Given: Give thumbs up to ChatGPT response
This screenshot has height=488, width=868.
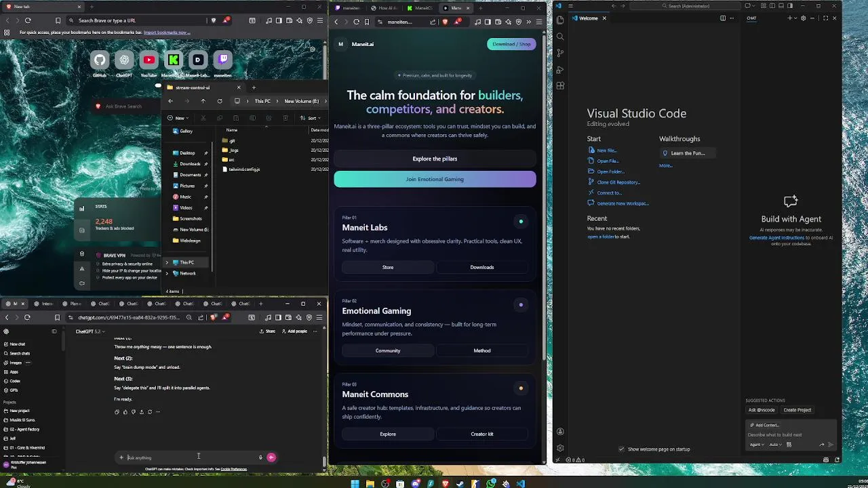Looking at the screenshot, I should (x=125, y=411).
